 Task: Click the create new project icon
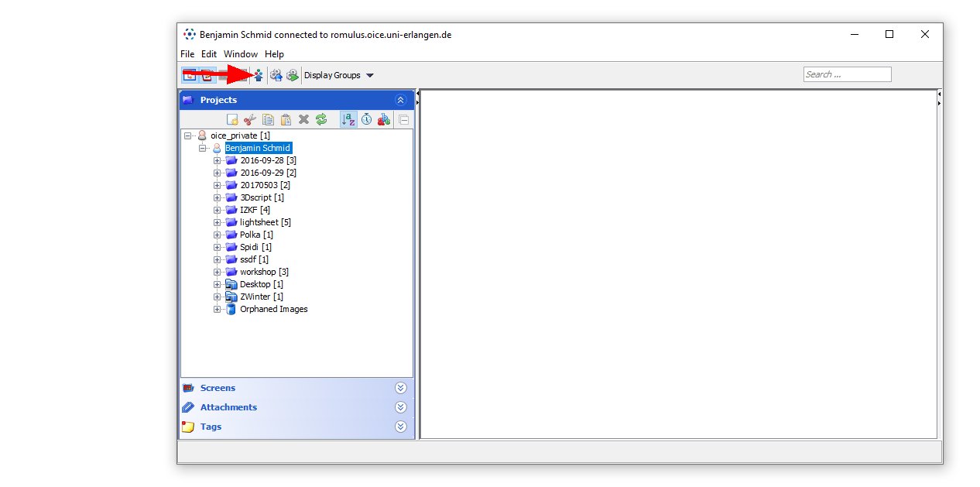click(x=231, y=119)
